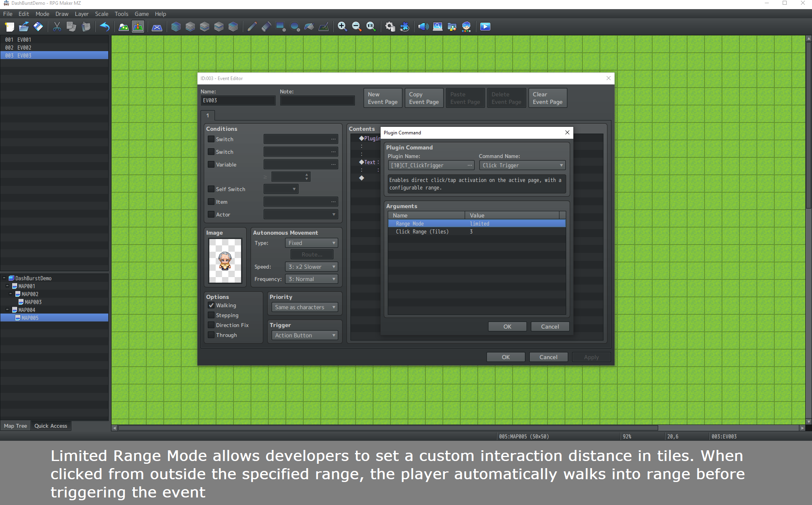Click Cancel in the Plugin Command dialog
This screenshot has width=812, height=505.
[x=550, y=327]
